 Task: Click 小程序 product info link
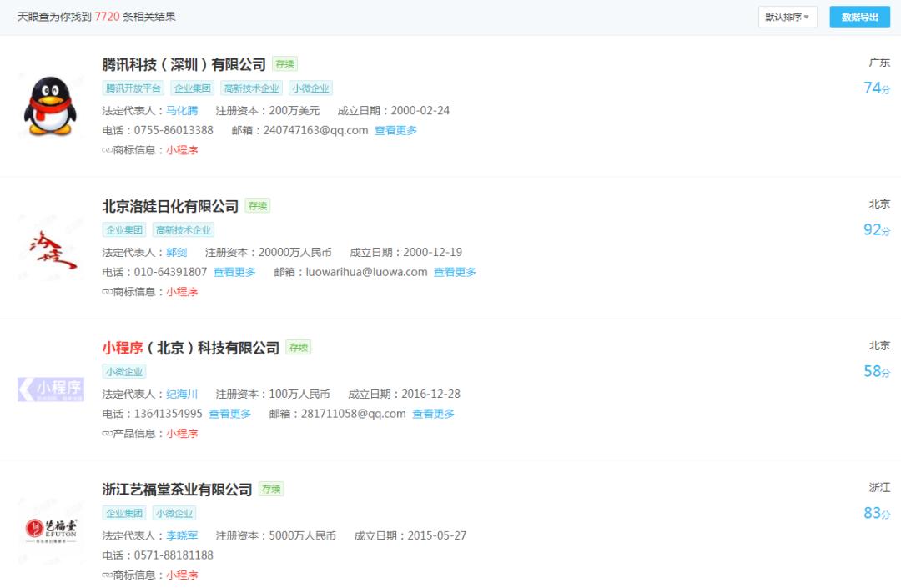(x=182, y=434)
